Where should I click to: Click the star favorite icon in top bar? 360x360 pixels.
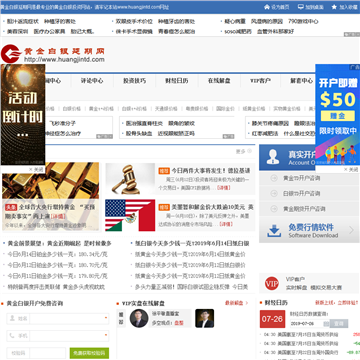click(334, 7)
